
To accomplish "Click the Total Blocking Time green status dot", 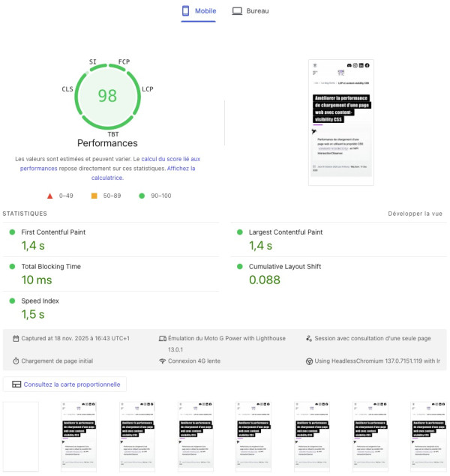I will [x=12, y=267].
